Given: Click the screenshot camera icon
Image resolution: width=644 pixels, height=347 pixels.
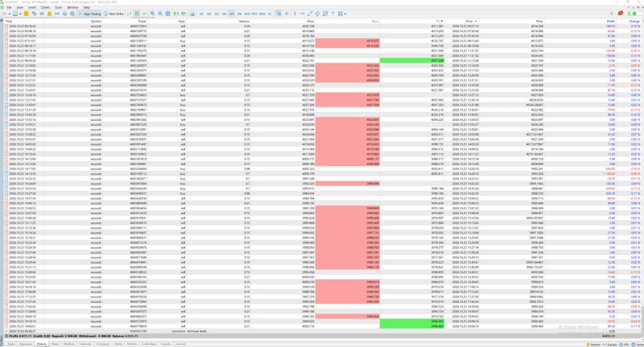Looking at the screenshot, I should (192, 13).
